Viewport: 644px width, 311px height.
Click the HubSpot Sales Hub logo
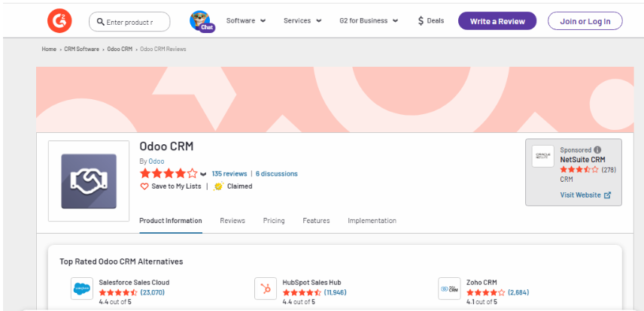(x=266, y=288)
